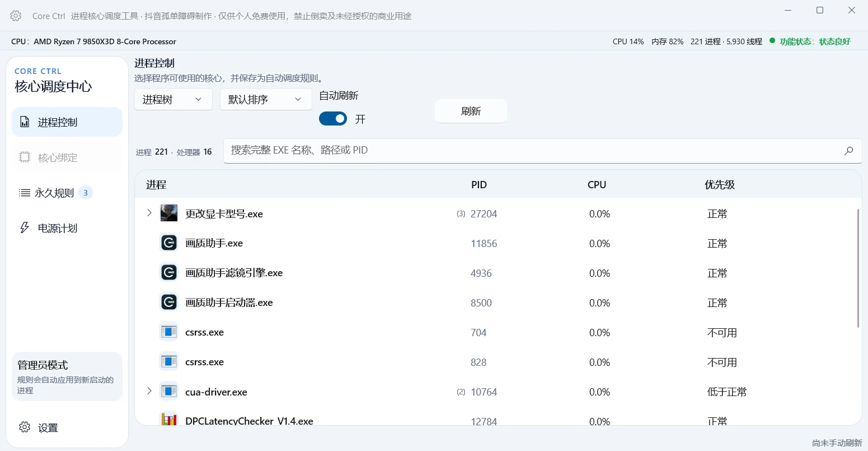This screenshot has width=868, height=451.
Task: Click the "内存 82%" memory readout
Action: tap(668, 41)
